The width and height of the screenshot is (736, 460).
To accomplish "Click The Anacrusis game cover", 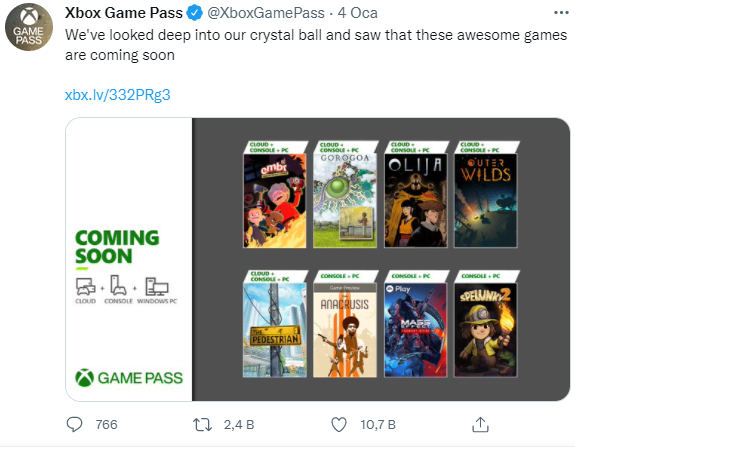I will point(344,328).
